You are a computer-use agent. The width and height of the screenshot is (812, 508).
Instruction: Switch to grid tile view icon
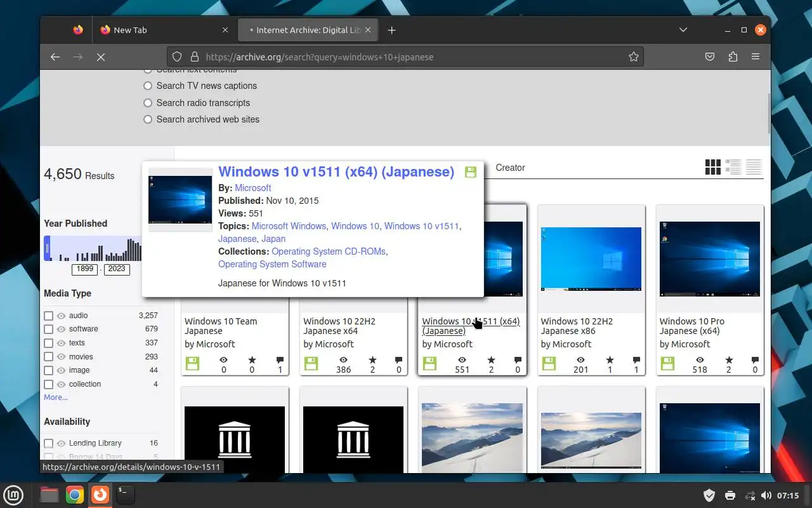(x=713, y=167)
